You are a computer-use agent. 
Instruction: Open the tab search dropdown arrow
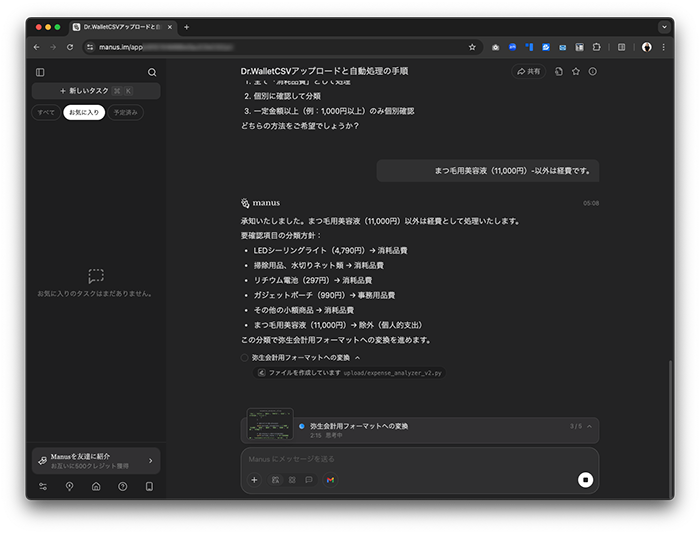point(664,27)
